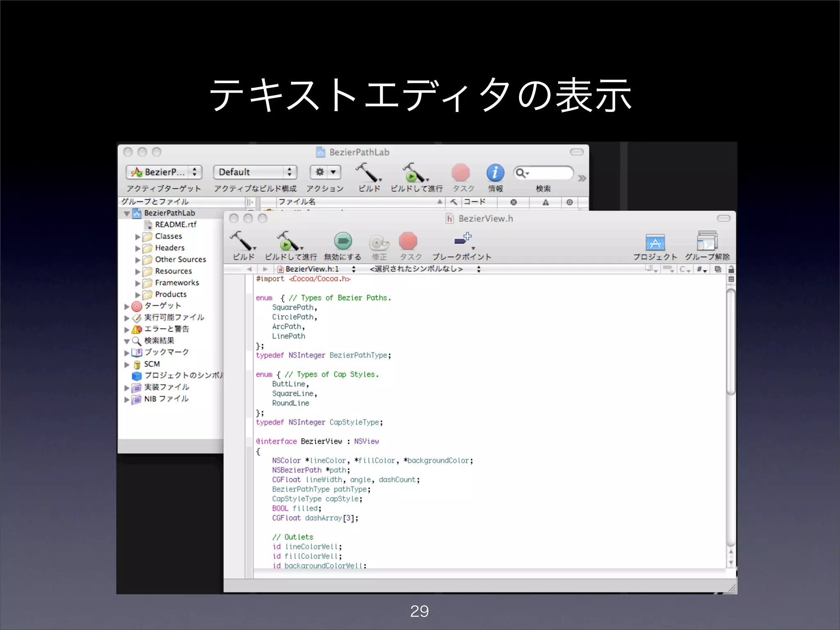Viewport: 840px width, 630px height.
Task: Click the build hammer column header icon
Action: point(454,202)
